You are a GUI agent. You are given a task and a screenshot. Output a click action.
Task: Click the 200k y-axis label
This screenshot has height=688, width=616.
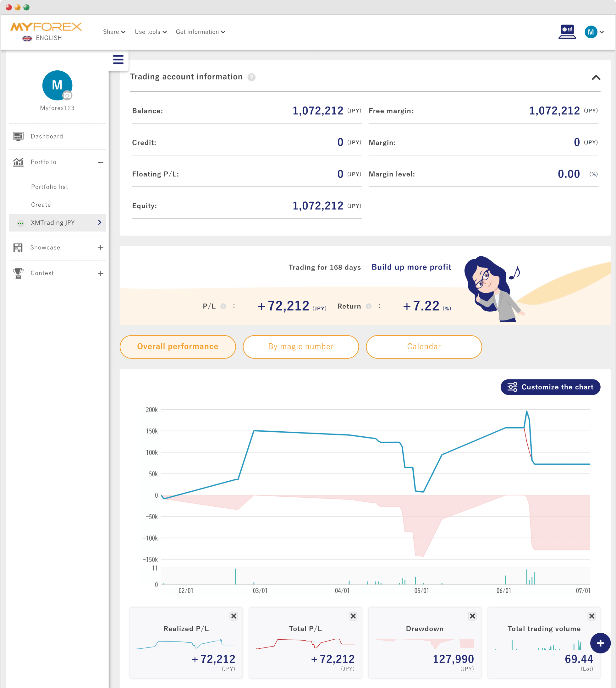point(151,410)
